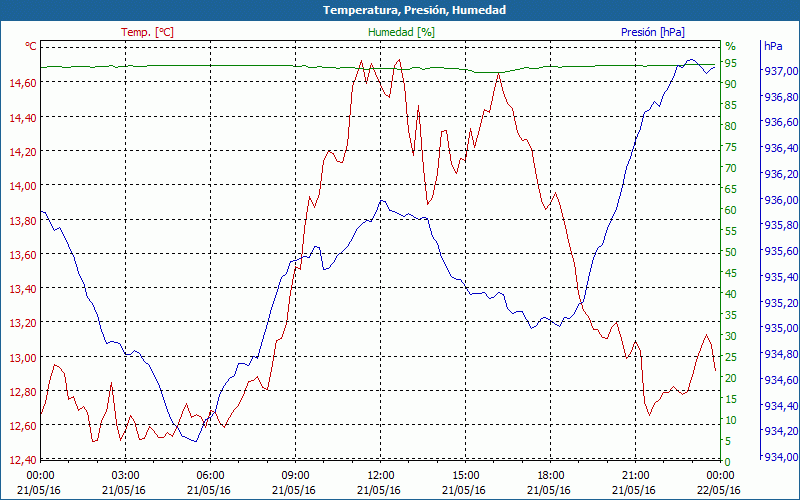Click the red "°C" unit label
Viewport: 800px width, 500px height.
click(31, 46)
